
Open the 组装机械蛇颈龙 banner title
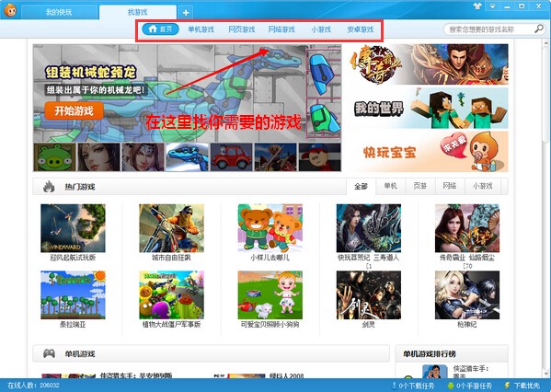point(91,73)
